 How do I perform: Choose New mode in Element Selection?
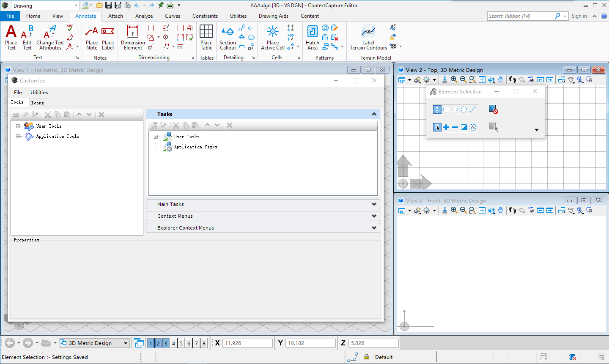pos(437,127)
